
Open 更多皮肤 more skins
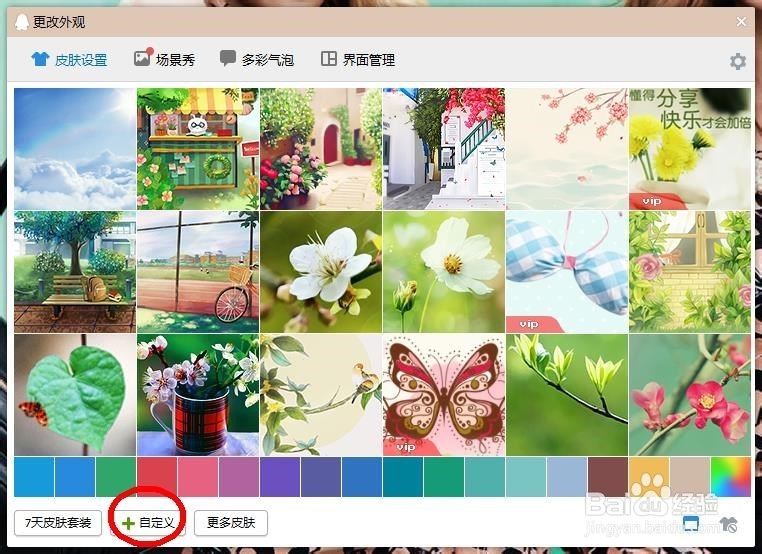(x=231, y=523)
